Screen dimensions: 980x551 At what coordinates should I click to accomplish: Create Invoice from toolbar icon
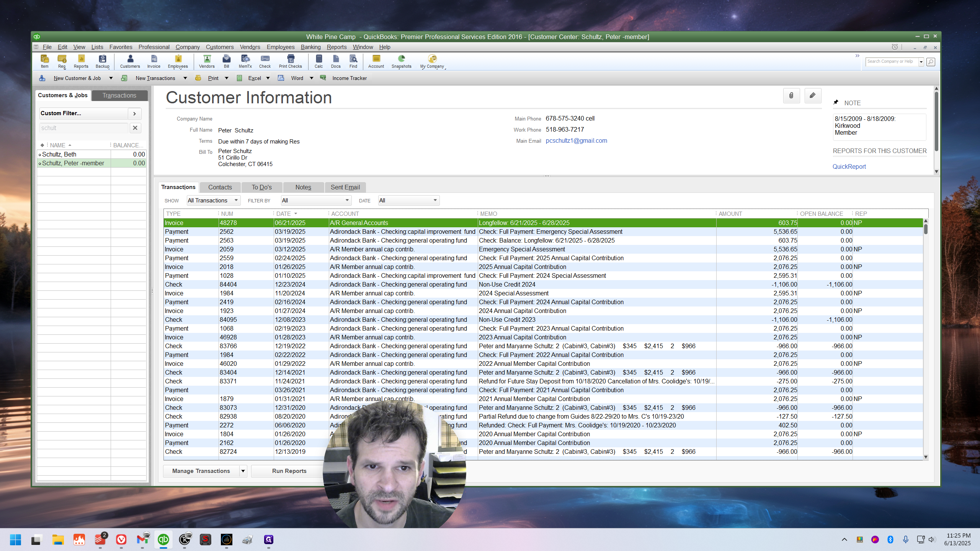point(154,61)
